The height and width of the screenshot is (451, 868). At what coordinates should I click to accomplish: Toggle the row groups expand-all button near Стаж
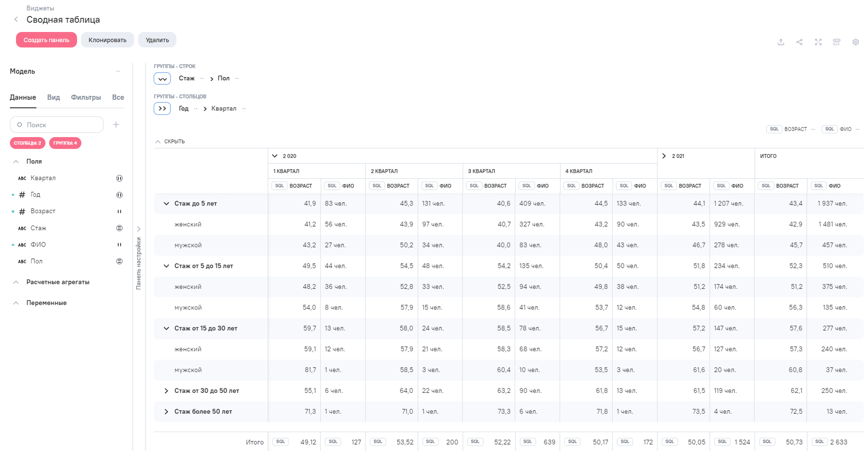pyautogui.click(x=162, y=78)
